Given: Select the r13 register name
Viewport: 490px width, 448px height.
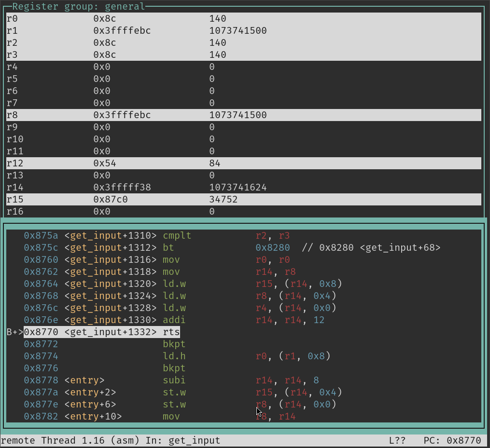Looking at the screenshot, I should 15,175.
